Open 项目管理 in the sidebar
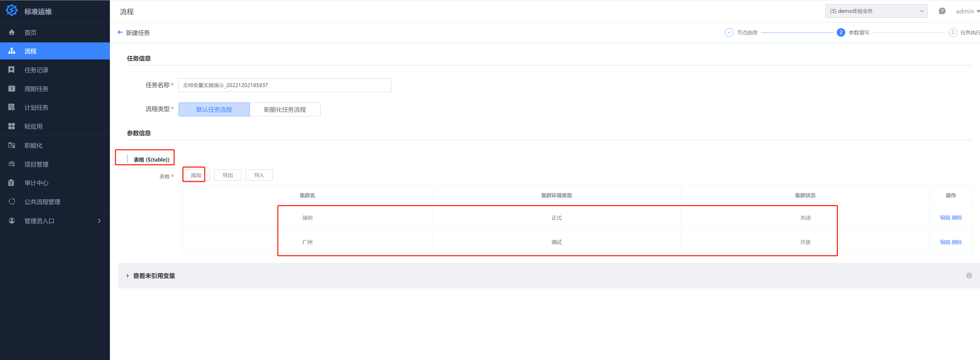 (x=36, y=164)
